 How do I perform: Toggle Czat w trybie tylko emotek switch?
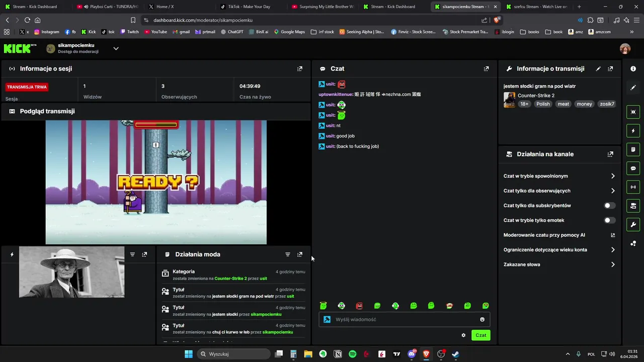(x=609, y=220)
